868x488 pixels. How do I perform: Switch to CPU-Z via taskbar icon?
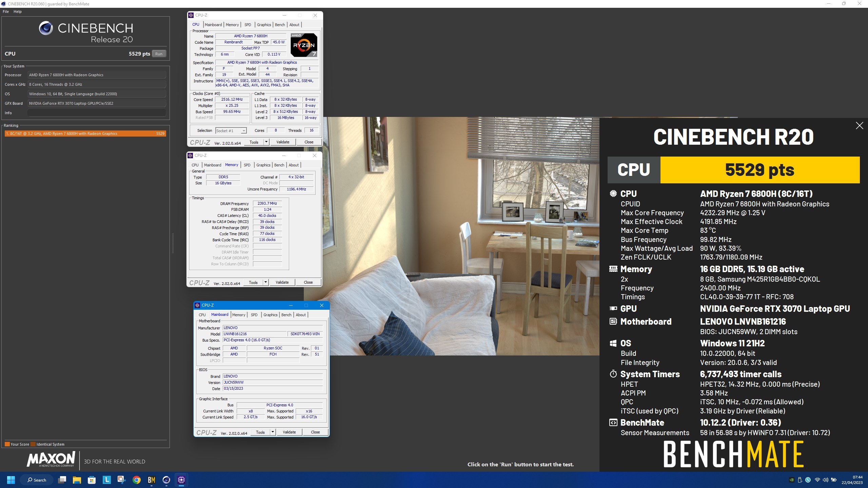(x=181, y=480)
